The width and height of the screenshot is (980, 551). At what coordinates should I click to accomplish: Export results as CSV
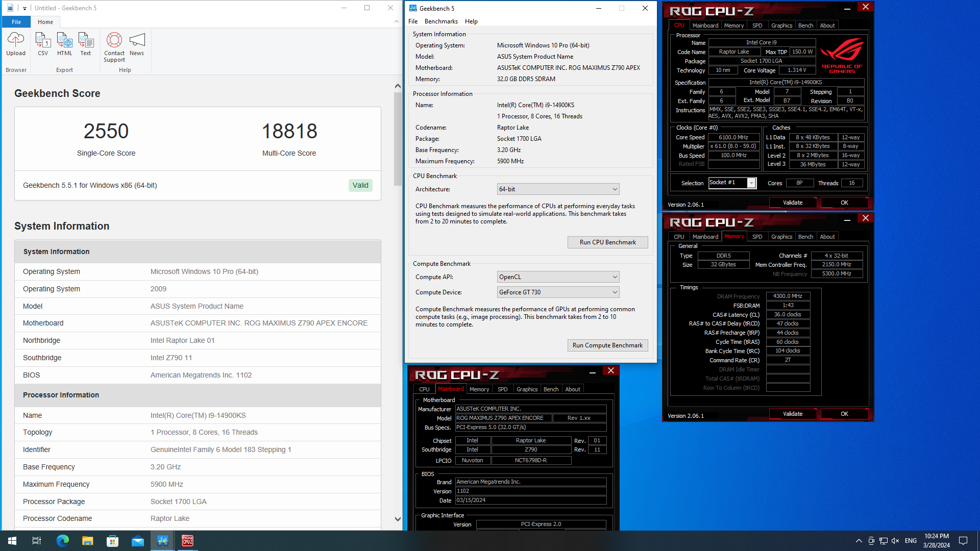(43, 44)
